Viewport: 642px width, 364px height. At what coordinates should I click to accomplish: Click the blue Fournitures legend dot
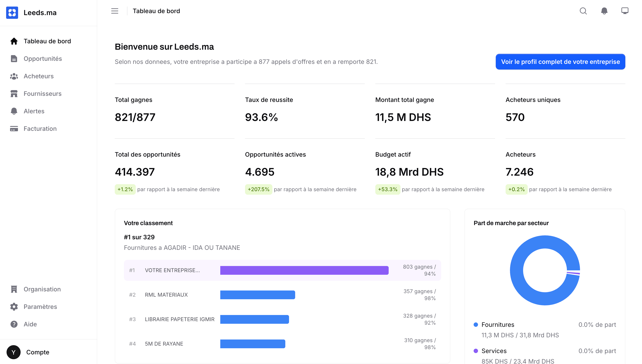coord(476,324)
